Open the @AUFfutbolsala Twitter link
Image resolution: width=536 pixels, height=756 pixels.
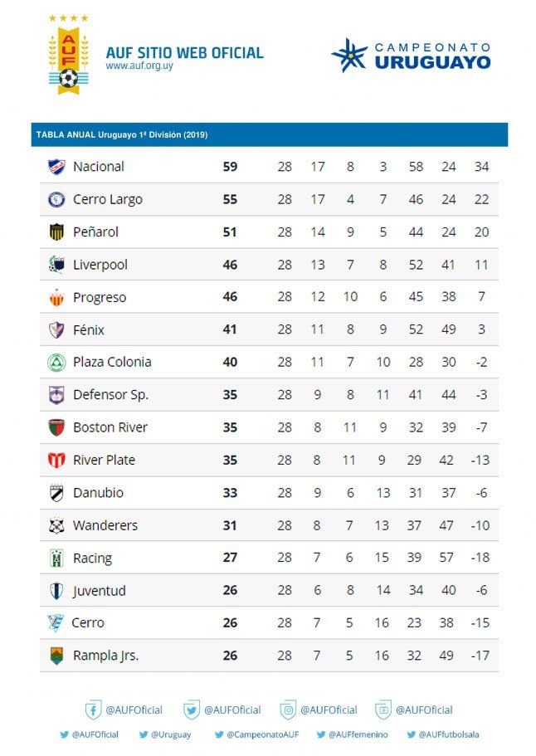click(448, 734)
